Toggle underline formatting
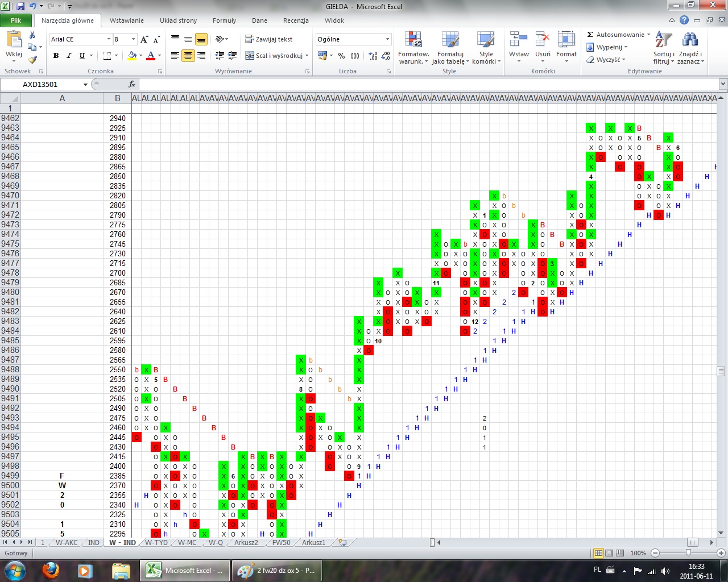 coord(82,56)
